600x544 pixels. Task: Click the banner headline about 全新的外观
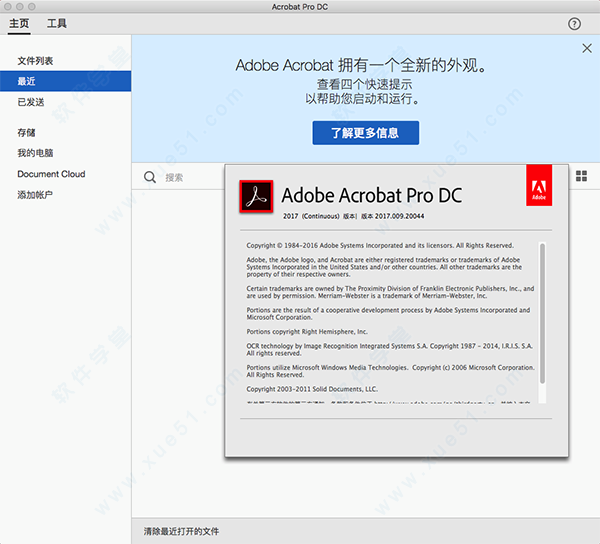click(361, 65)
